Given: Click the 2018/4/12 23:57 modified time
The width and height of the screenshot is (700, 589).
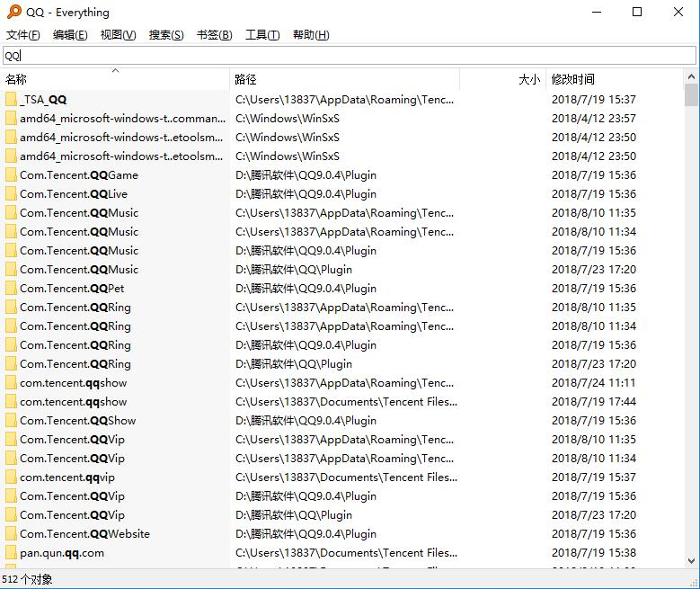Looking at the screenshot, I should point(594,118).
